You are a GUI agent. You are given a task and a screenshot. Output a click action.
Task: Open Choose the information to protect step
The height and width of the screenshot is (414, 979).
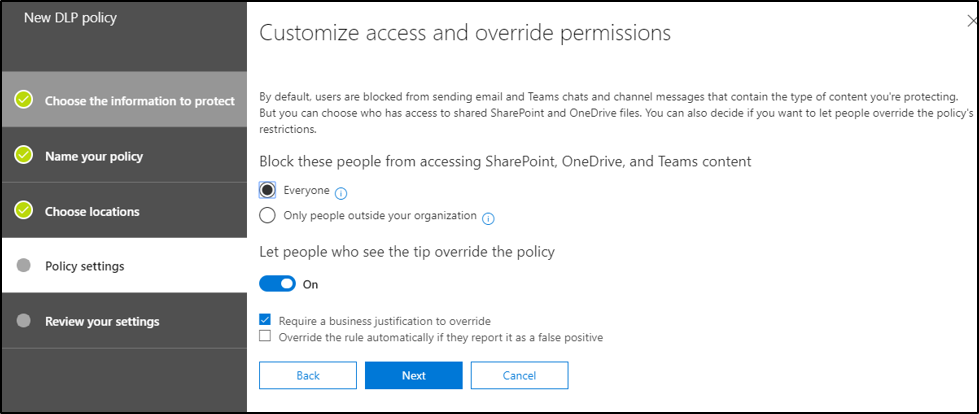coord(139,100)
